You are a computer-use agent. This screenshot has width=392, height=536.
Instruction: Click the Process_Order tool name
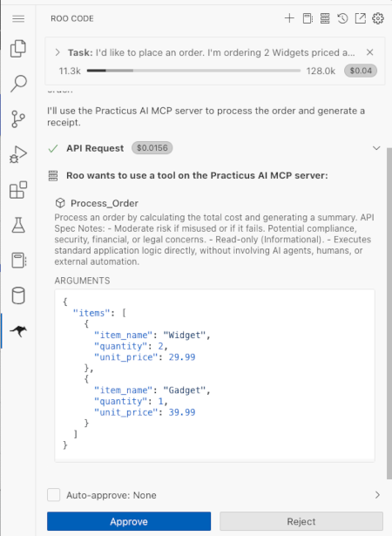(x=105, y=203)
